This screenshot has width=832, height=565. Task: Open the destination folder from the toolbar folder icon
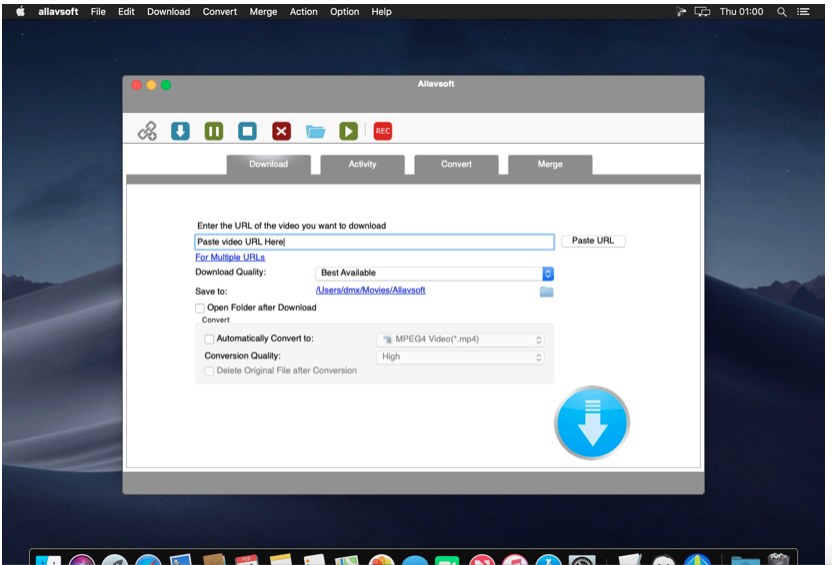coord(315,131)
